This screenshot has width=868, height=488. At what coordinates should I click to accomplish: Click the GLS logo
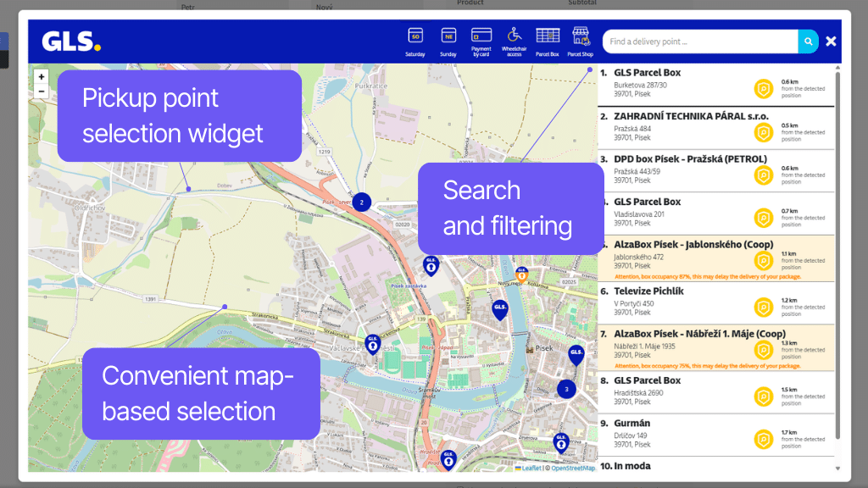point(71,42)
